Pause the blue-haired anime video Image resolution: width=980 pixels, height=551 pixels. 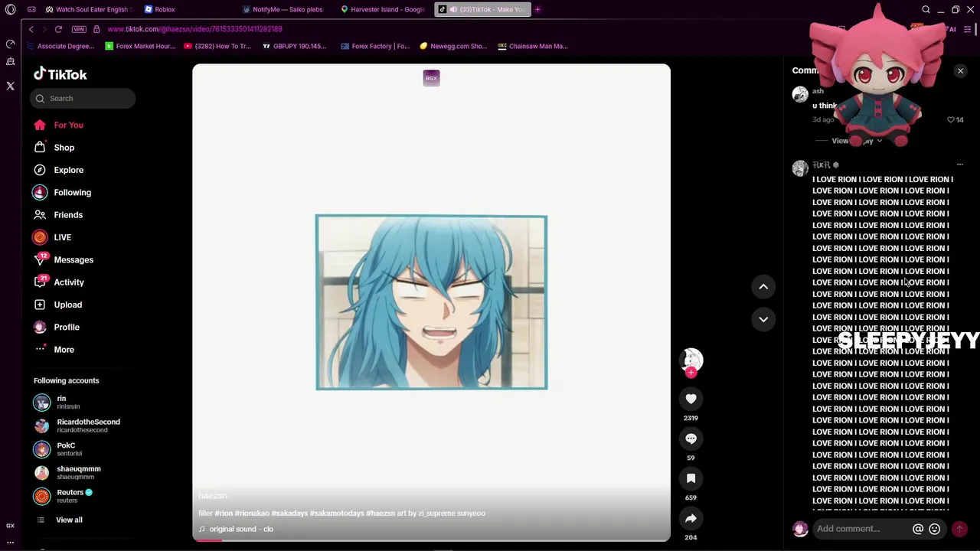tap(431, 302)
